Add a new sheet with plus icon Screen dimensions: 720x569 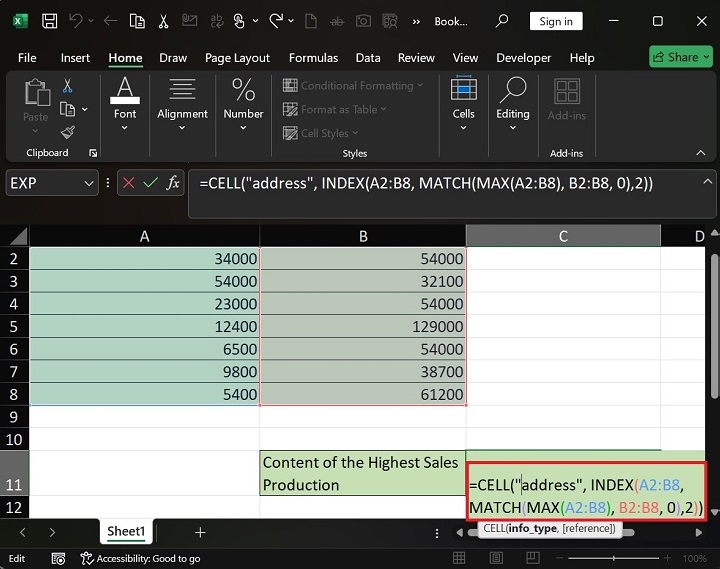click(x=200, y=532)
